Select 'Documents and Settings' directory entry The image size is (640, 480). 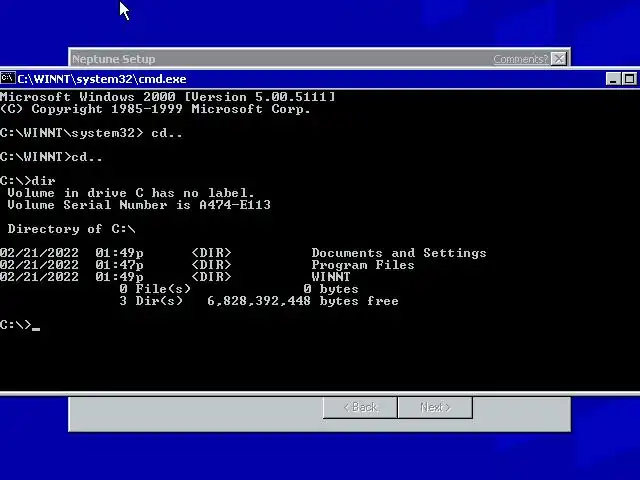(x=399, y=253)
